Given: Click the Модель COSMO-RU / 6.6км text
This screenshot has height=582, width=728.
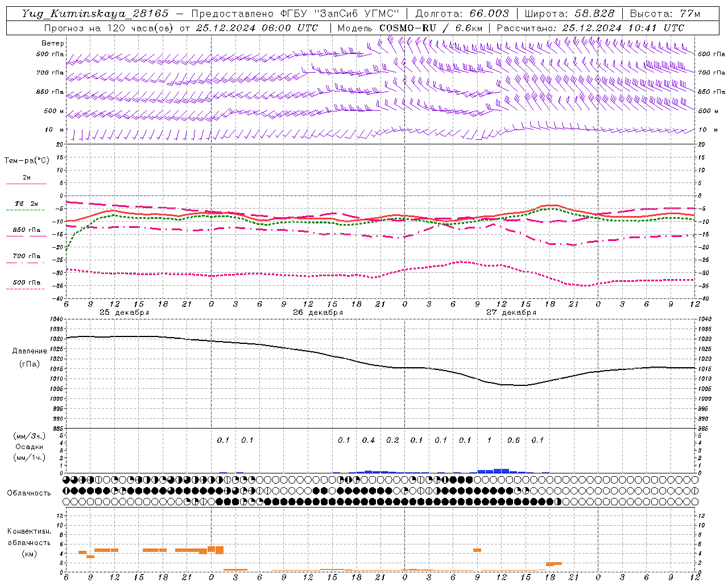Looking at the screenshot, I should [x=410, y=28].
